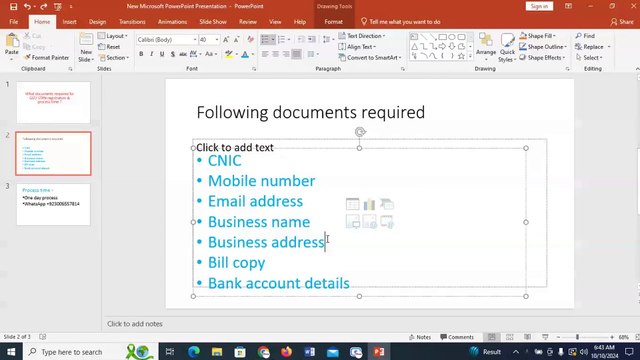The width and height of the screenshot is (640, 360).
Task: Expand Section dropdown
Action: click(x=113, y=58)
